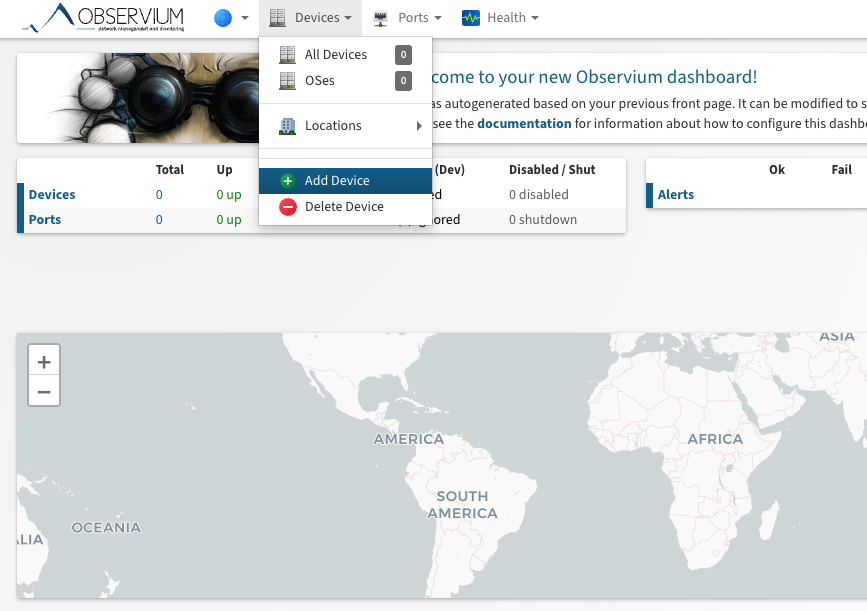
Task: Choose All Devices menu entry
Action: coord(336,55)
